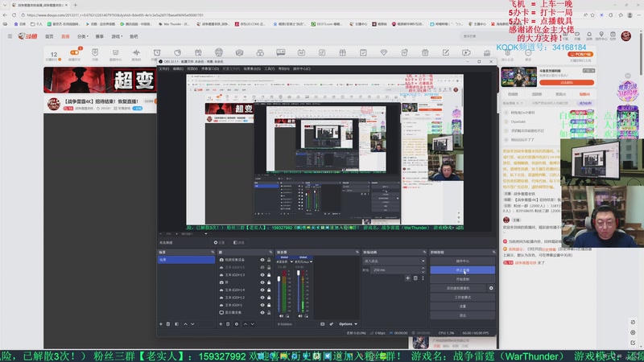
Task: Open OBS 场景集合(S) menu
Action: (x=252, y=69)
